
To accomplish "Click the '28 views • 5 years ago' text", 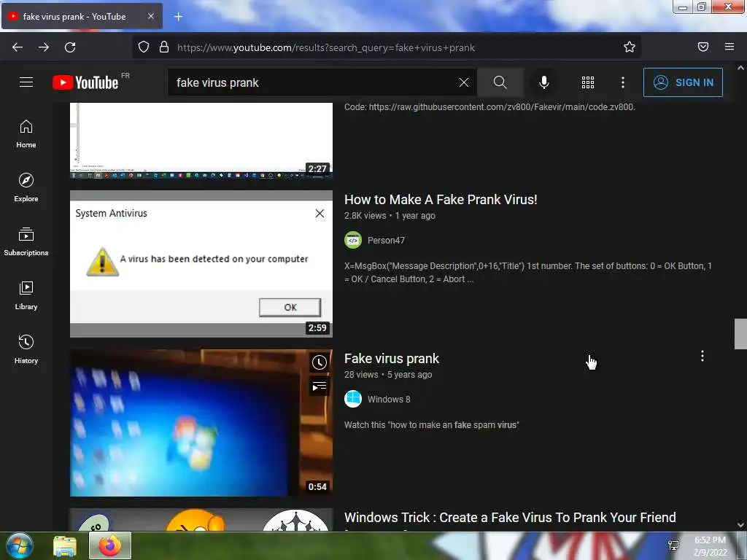I will click(x=388, y=375).
